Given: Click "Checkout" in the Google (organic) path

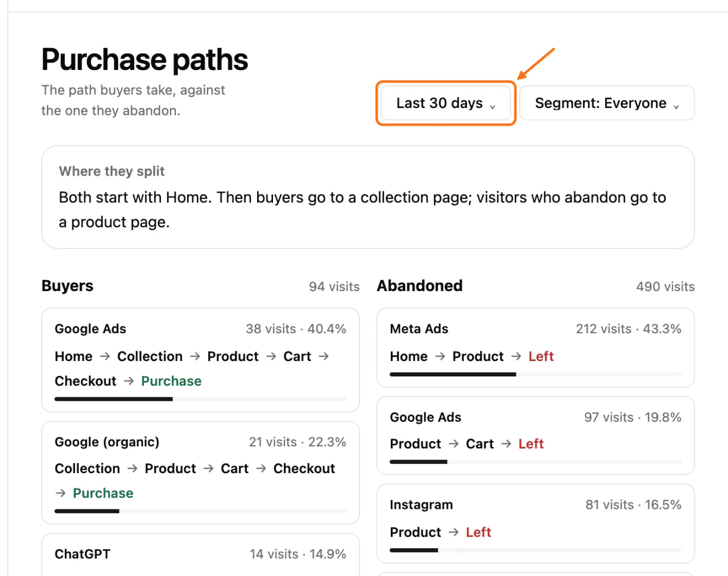Looking at the screenshot, I should (304, 469).
